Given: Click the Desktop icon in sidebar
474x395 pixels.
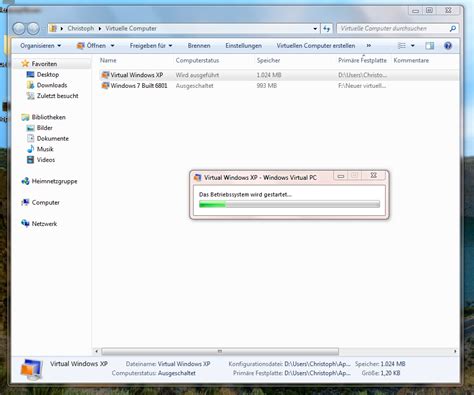Looking at the screenshot, I should coord(30,74).
